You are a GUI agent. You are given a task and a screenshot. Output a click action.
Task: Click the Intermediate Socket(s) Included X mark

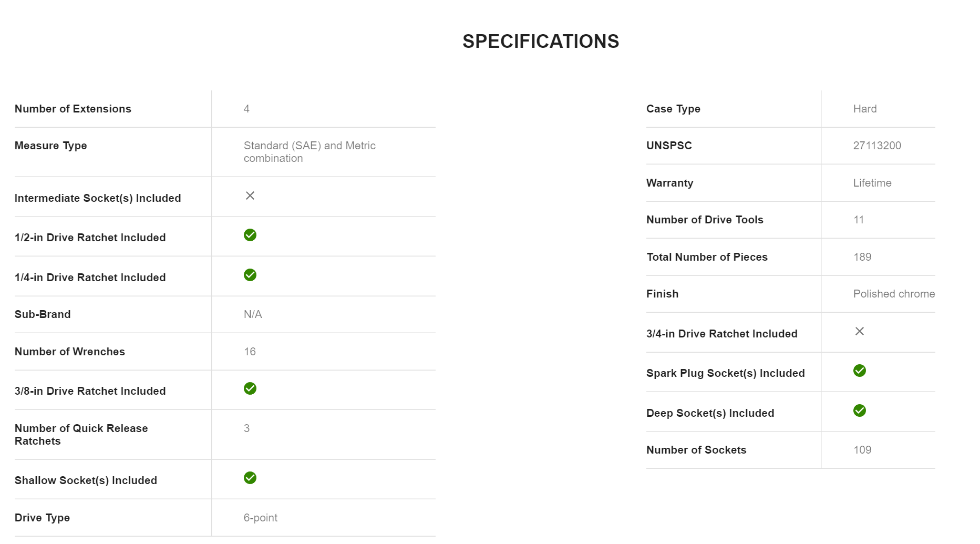250,196
